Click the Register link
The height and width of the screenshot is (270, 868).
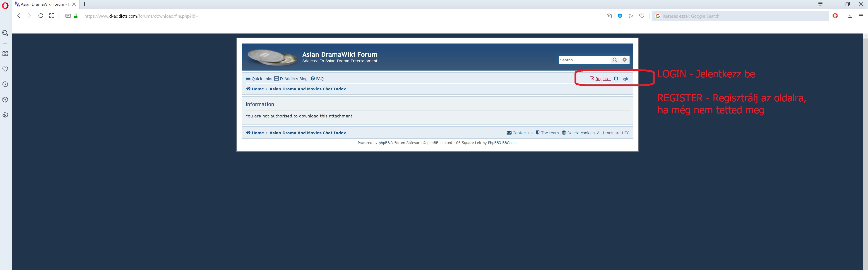click(603, 79)
